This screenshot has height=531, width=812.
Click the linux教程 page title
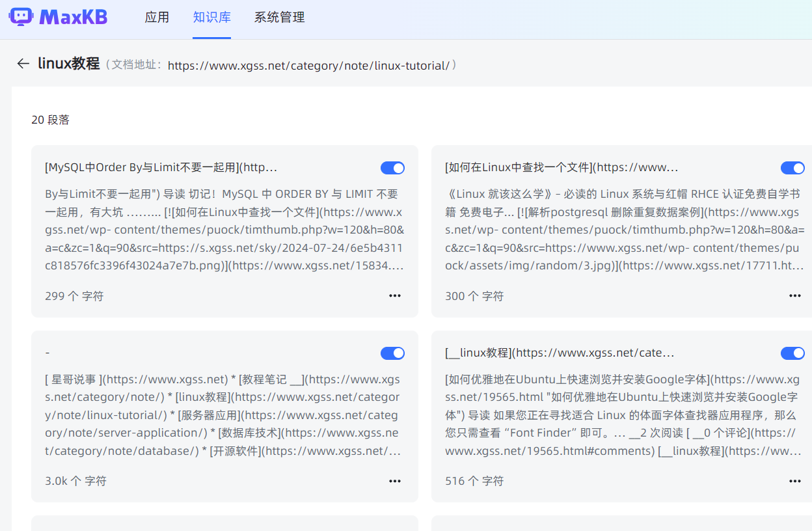(x=68, y=63)
